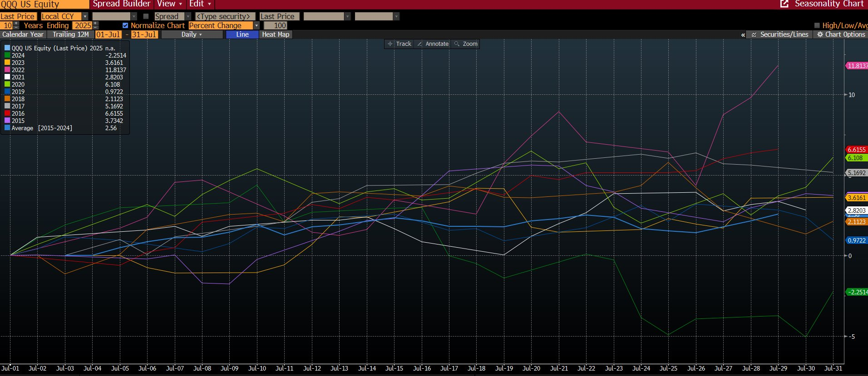Expand the Percent Change dropdown
The width and height of the screenshot is (868, 376).
click(256, 25)
